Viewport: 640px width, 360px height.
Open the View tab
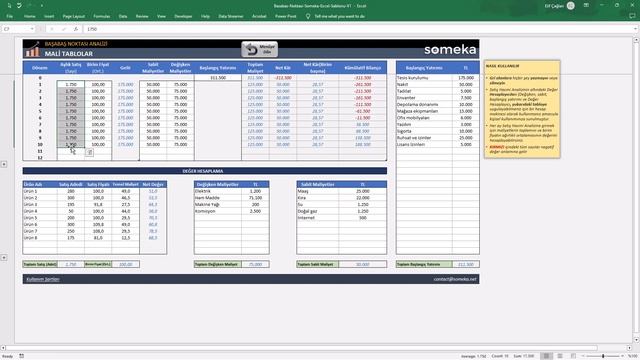161,16
